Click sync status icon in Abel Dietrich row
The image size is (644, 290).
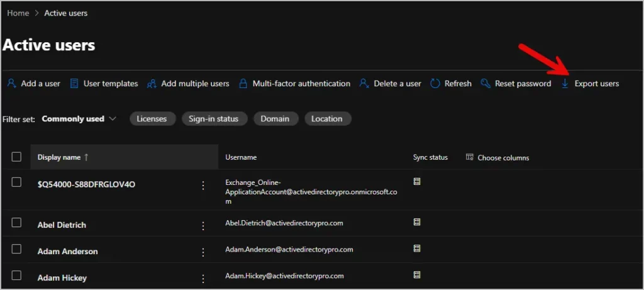[417, 222]
